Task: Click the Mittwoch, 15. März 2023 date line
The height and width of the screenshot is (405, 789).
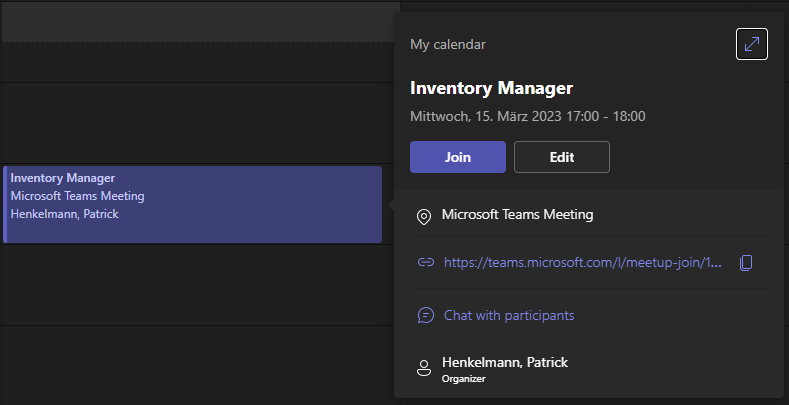Action: tap(527, 116)
